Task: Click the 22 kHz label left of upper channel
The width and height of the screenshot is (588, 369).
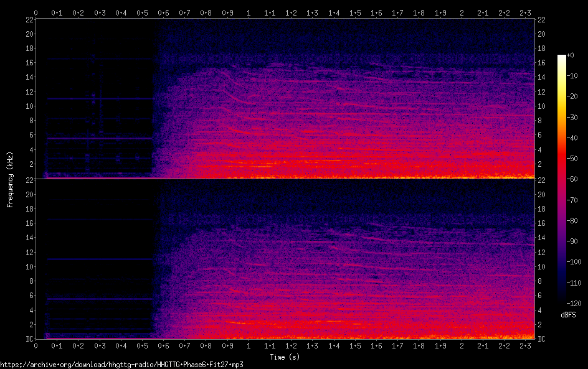Action: pos(28,20)
